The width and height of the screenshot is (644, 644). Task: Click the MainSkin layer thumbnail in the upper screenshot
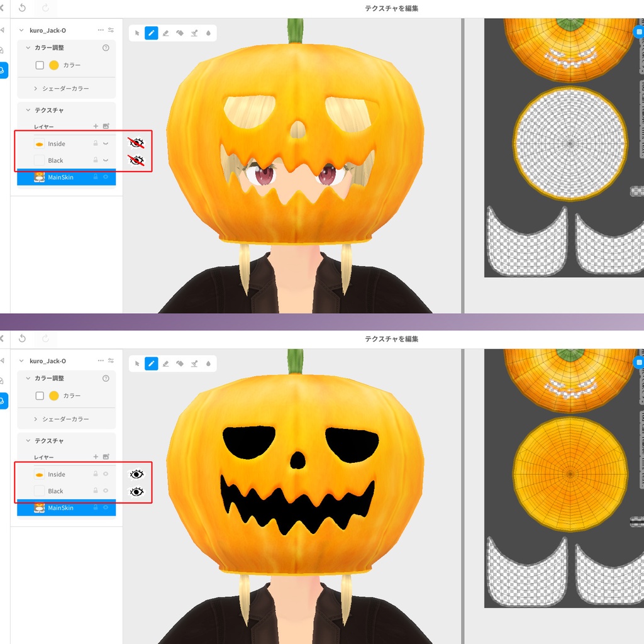(x=40, y=177)
